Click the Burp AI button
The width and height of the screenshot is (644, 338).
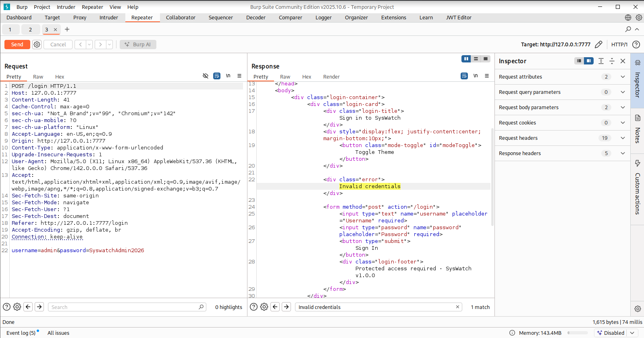(x=138, y=44)
